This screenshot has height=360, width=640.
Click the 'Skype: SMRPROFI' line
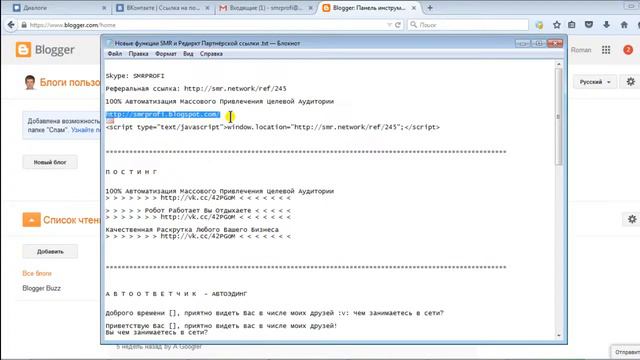point(135,76)
